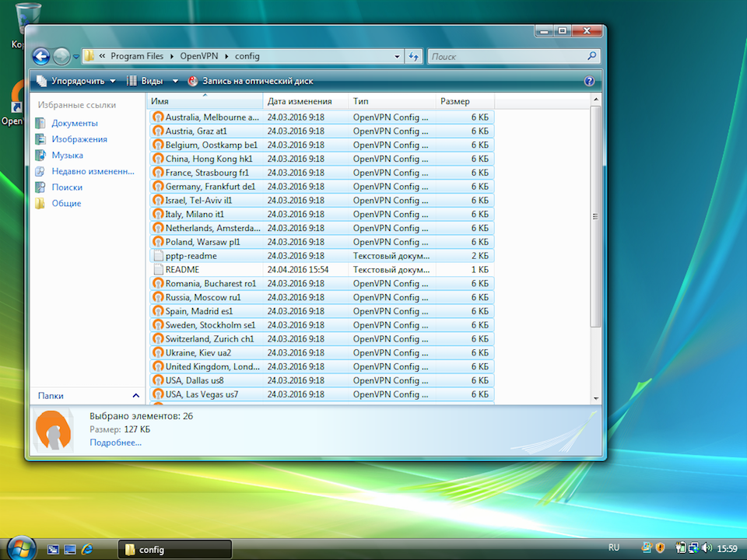Viewport: 747px width, 560px height.
Task: Select Italy, Milano it1 file icon
Action: pyautogui.click(x=158, y=214)
